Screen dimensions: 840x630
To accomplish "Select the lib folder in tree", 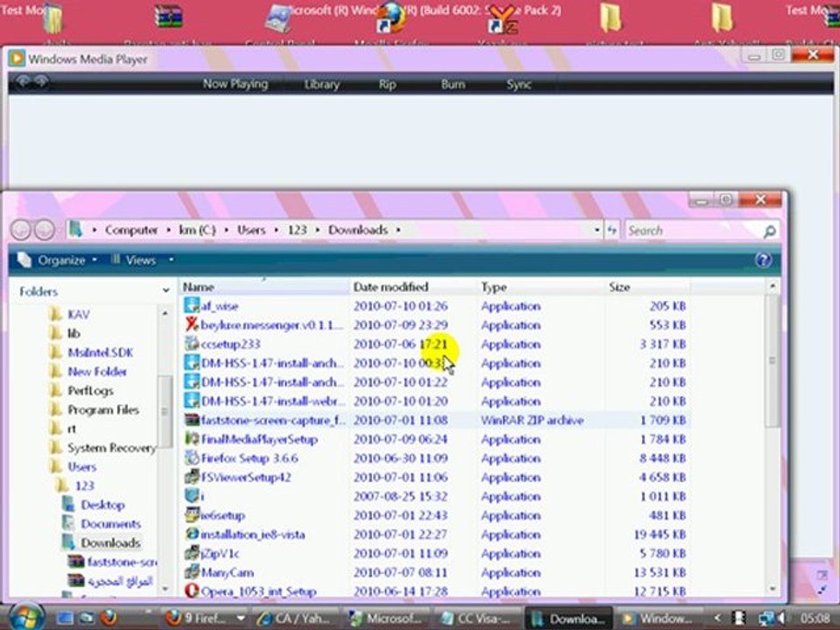I will pos(73,333).
